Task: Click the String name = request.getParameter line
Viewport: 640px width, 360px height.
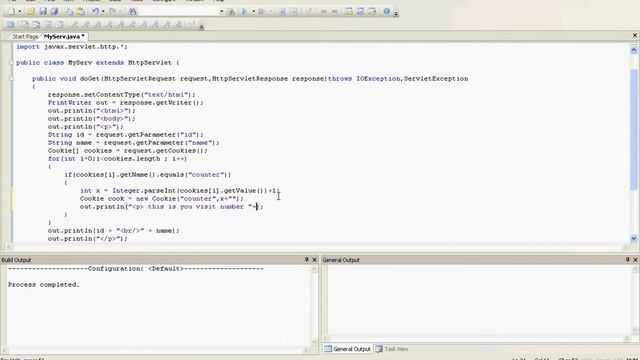Action: tap(133, 142)
